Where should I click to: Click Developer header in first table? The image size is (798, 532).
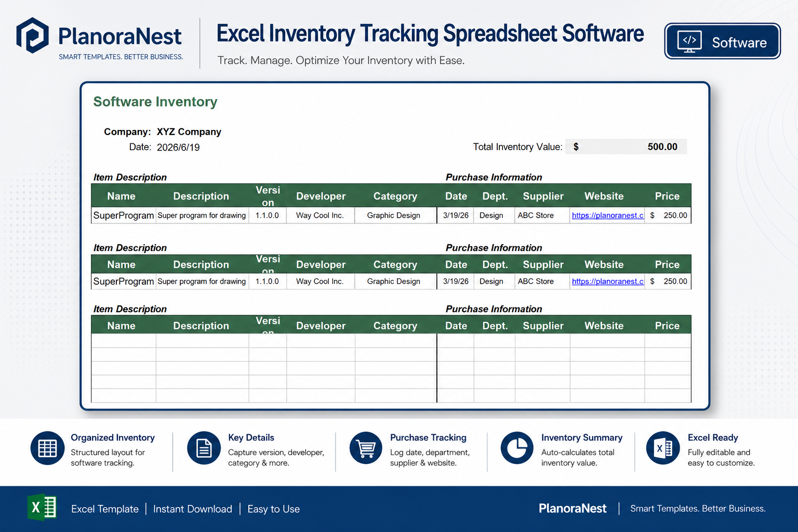click(x=321, y=196)
